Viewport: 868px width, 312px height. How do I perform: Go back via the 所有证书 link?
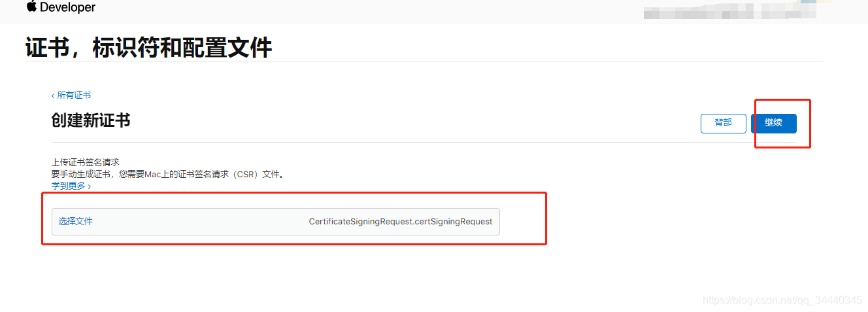74,95
